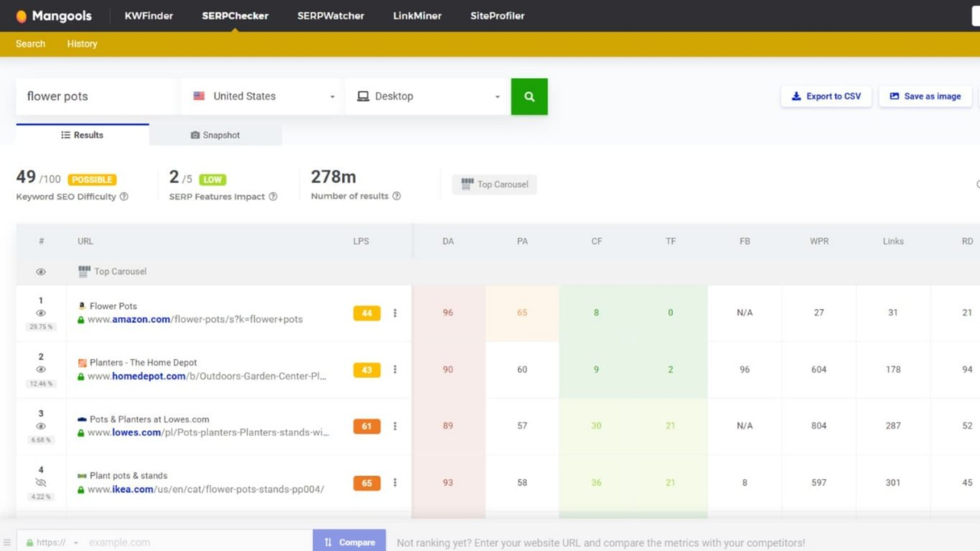The width and height of the screenshot is (980, 551).
Task: Click the Home Depot favicon beside Planters
Action: [82, 363]
